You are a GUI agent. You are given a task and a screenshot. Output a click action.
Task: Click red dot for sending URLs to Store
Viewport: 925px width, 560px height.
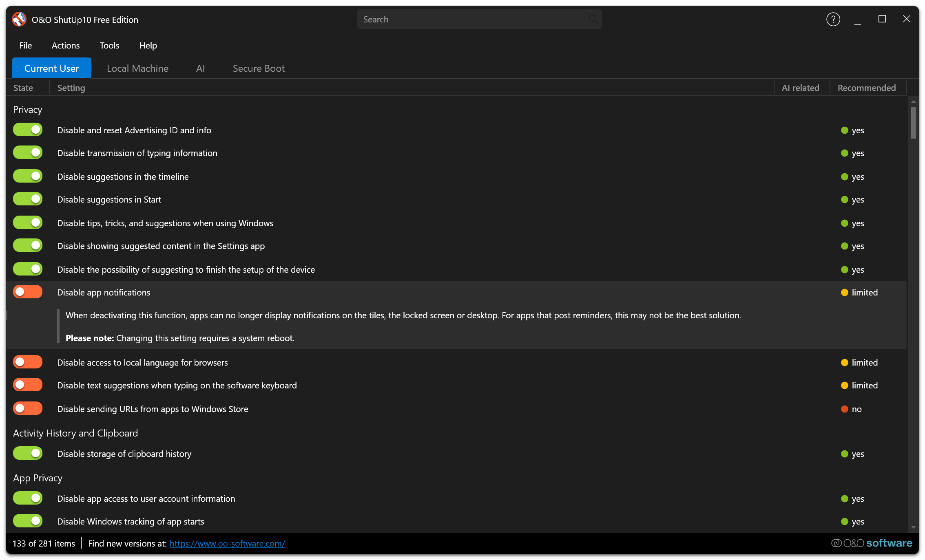click(844, 409)
